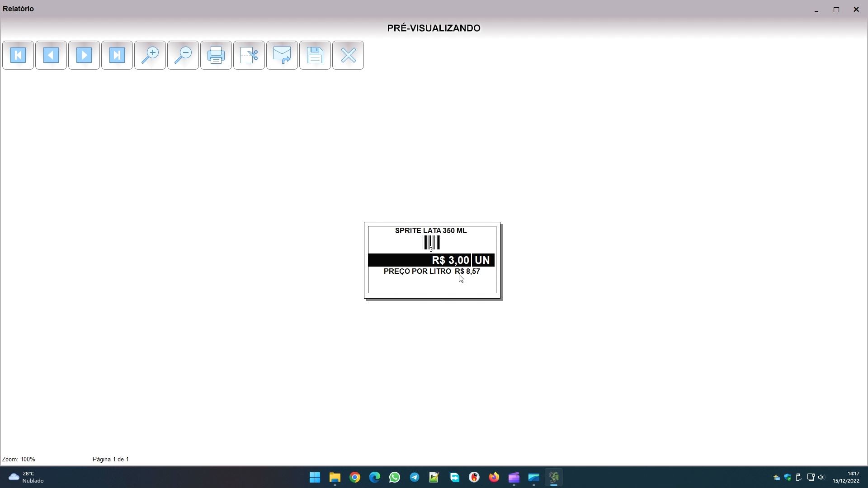The width and height of the screenshot is (868, 488).
Task: Open the Windows Start menu
Action: 315,477
